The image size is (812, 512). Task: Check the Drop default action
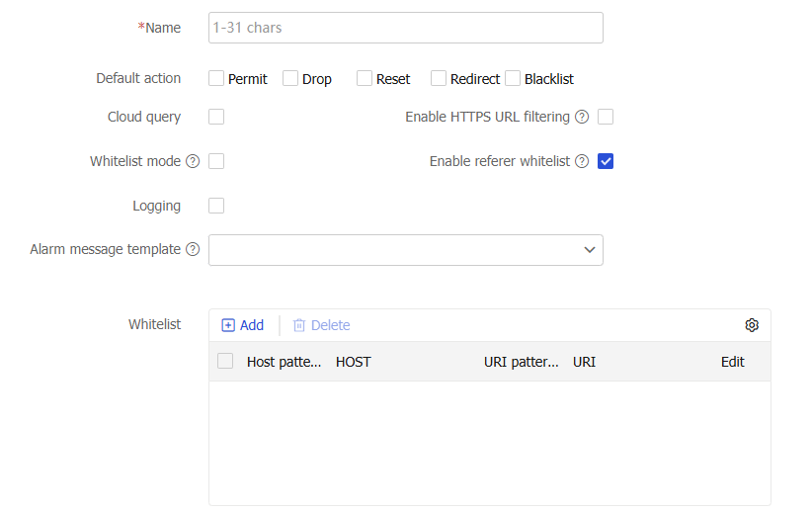pyautogui.click(x=290, y=78)
